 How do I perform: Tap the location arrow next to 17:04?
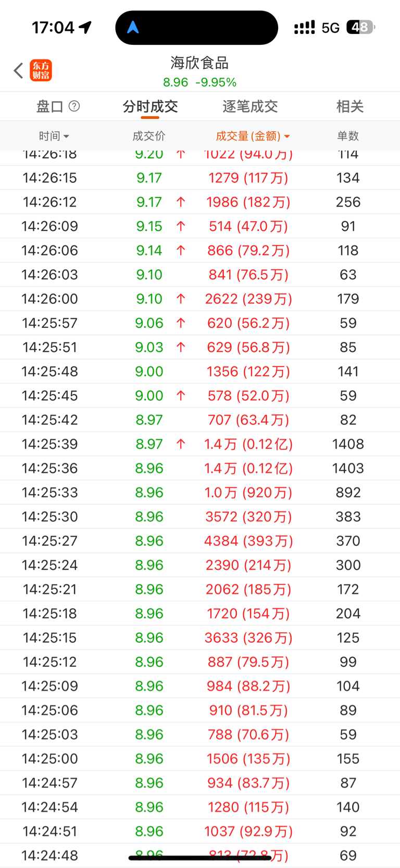pos(85,27)
